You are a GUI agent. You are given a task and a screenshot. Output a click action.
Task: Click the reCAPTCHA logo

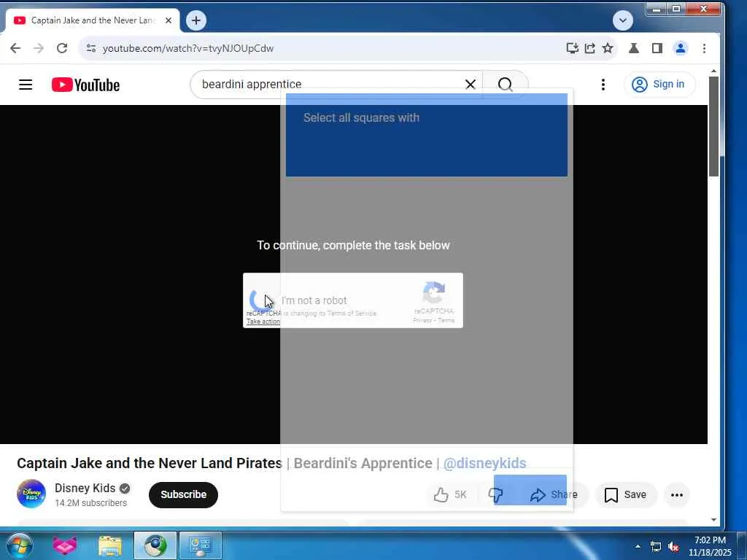[x=433, y=292]
